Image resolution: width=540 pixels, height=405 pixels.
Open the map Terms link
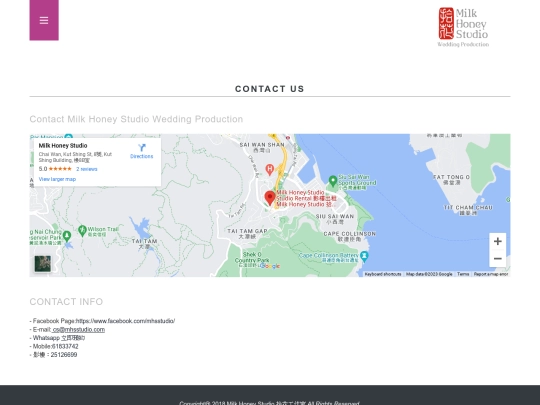point(463,274)
